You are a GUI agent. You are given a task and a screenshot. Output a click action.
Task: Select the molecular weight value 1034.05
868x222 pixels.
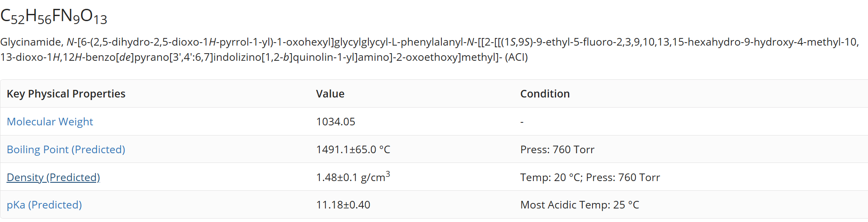pyautogui.click(x=335, y=122)
